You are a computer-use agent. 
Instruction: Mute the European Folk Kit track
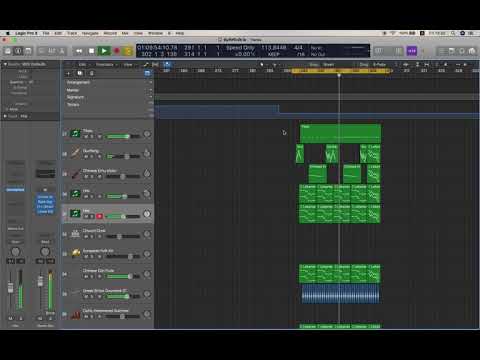coord(86,256)
